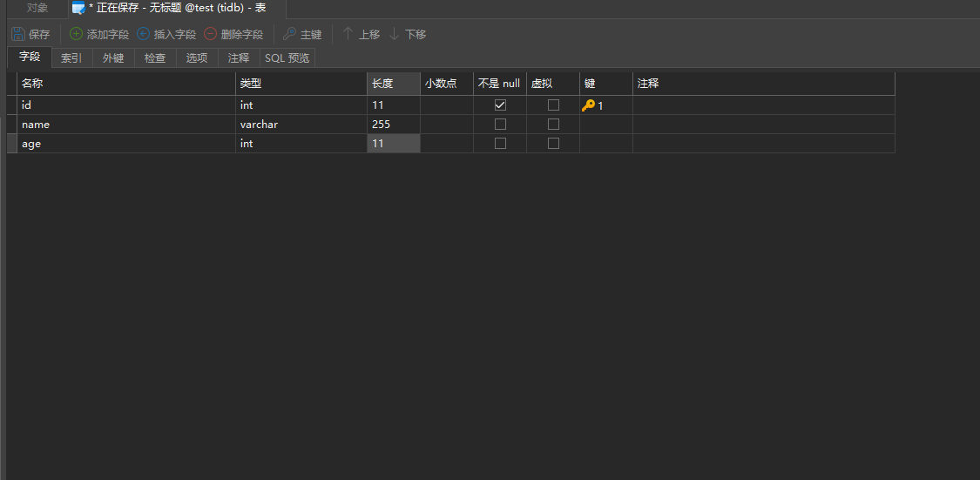Click the red Delete Field (删除字段) icon
The image size is (980, 480).
211,34
